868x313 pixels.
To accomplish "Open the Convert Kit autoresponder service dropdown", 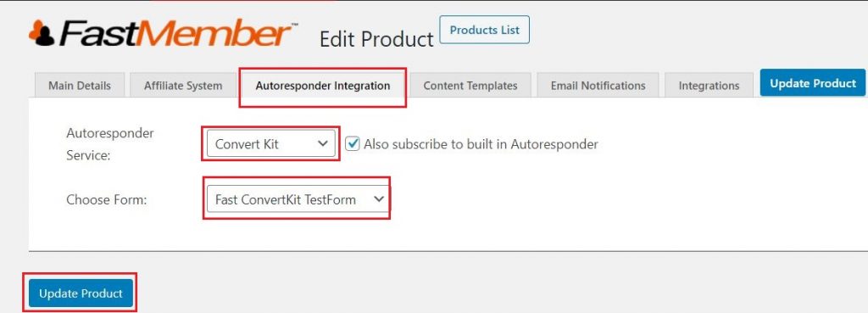I will click(x=270, y=144).
